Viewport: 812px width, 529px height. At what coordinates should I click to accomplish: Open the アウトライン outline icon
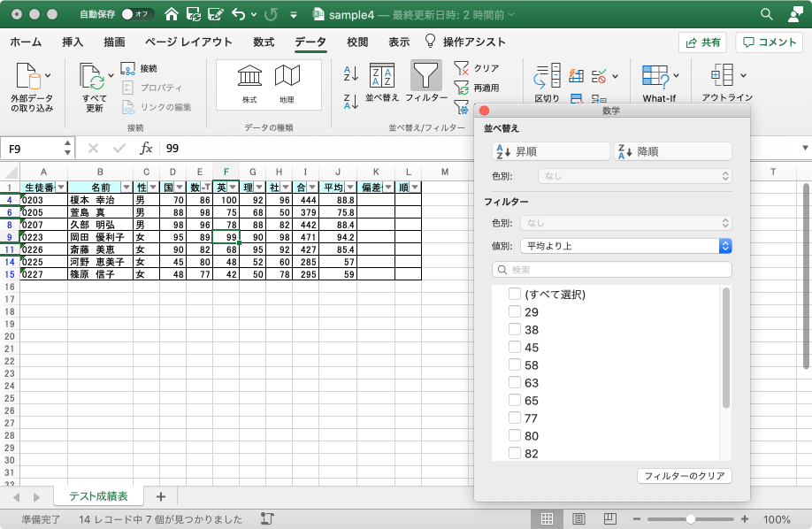[722, 75]
